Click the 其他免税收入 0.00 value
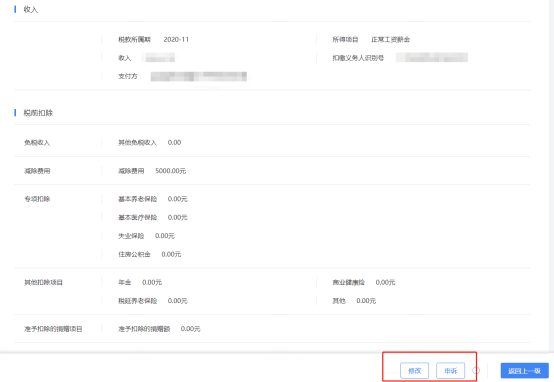 coord(174,142)
